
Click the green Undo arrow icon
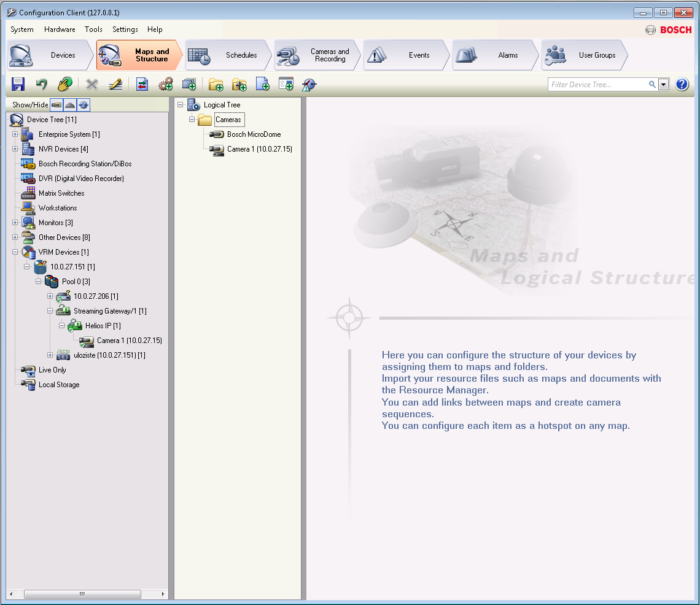(x=41, y=85)
